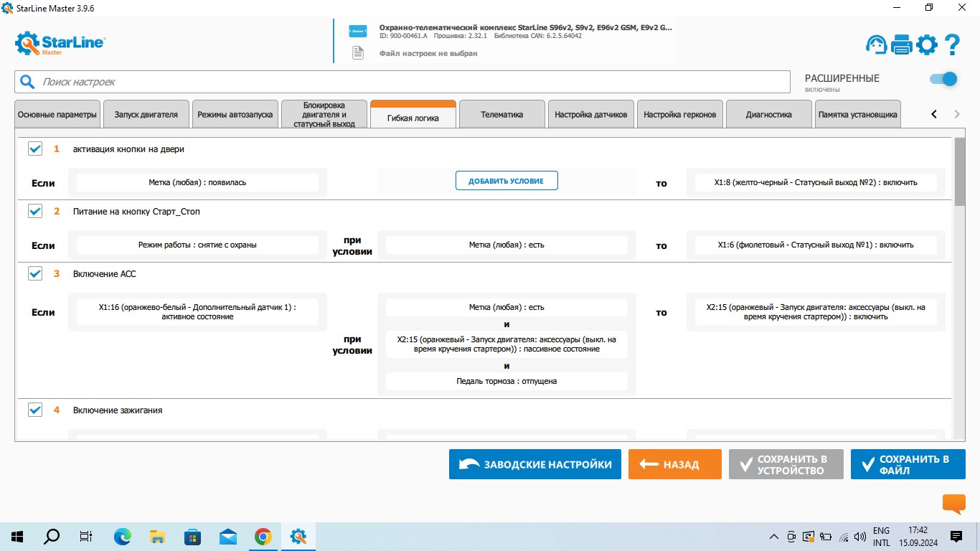Open the 'Настройка герконов' tab
The image size is (980, 551).
click(680, 115)
